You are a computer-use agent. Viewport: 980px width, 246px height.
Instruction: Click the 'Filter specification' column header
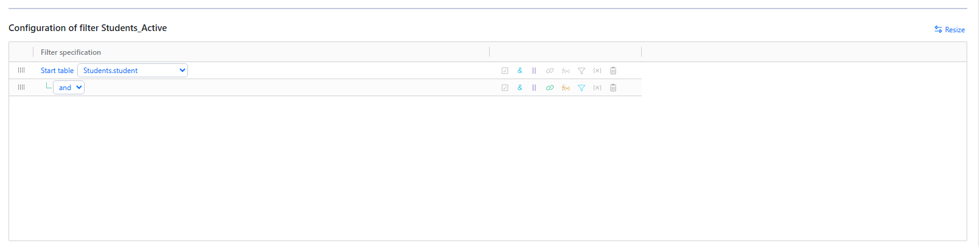(x=71, y=52)
